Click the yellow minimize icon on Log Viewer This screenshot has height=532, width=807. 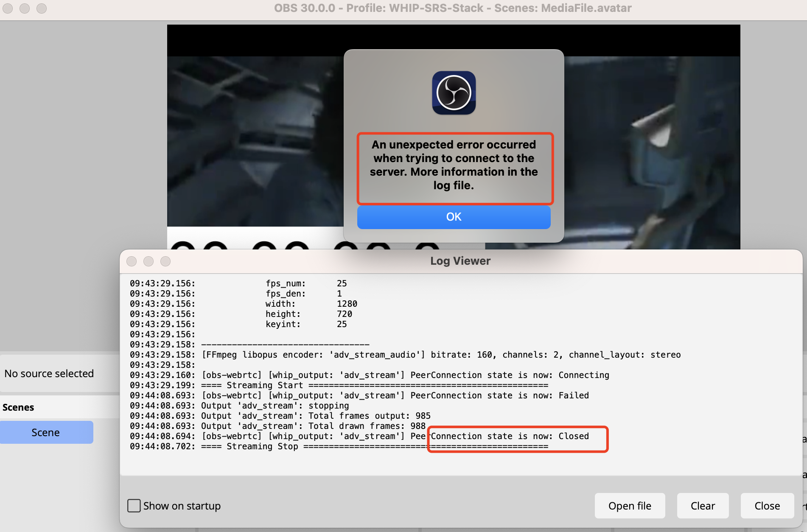tap(149, 261)
